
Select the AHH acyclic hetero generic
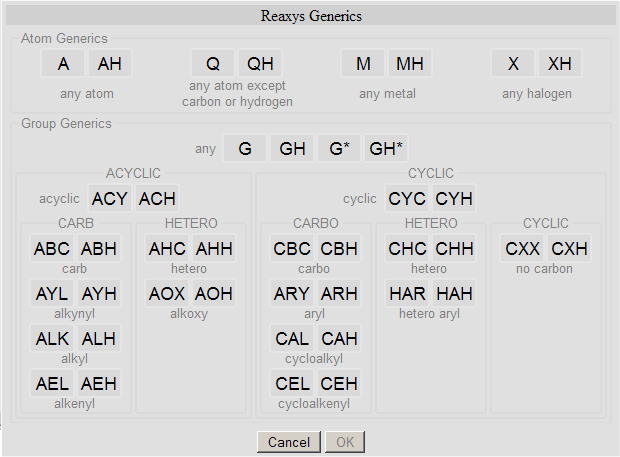[x=213, y=249]
